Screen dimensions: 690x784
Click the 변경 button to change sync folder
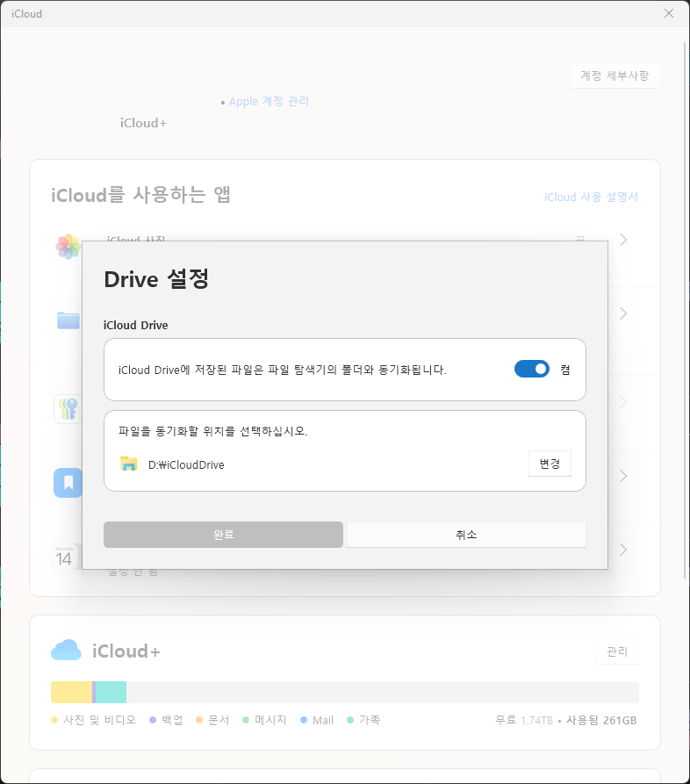[x=550, y=464]
